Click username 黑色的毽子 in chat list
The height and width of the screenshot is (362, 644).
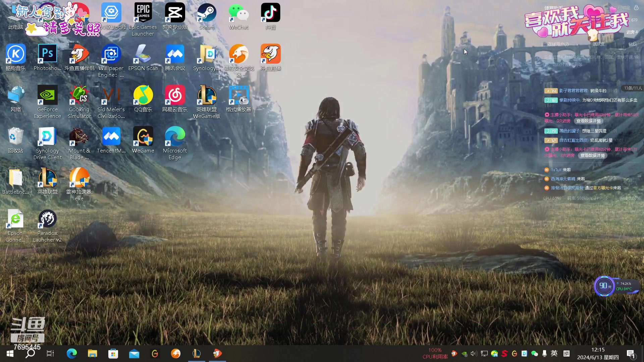click(x=569, y=131)
